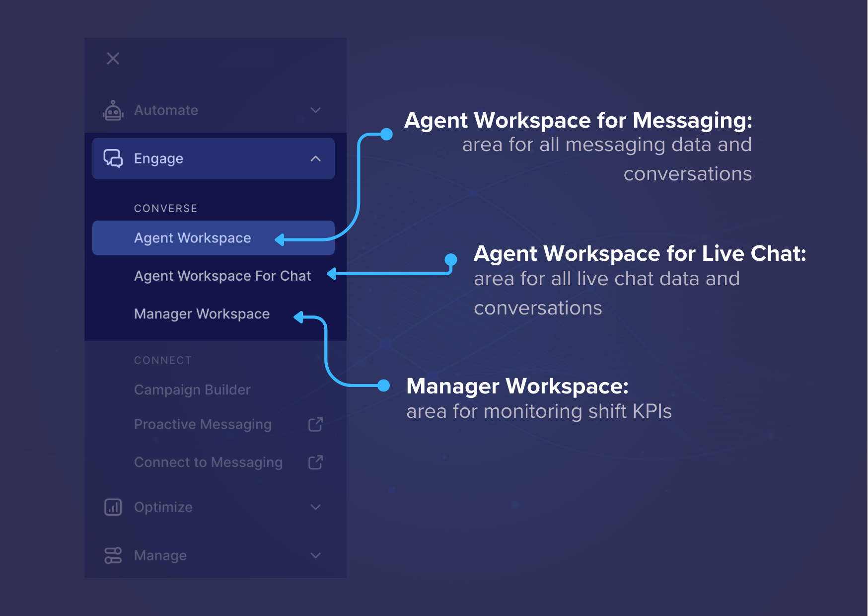The width and height of the screenshot is (868, 616).
Task: Expand the Automate section
Action: pyautogui.click(x=315, y=110)
